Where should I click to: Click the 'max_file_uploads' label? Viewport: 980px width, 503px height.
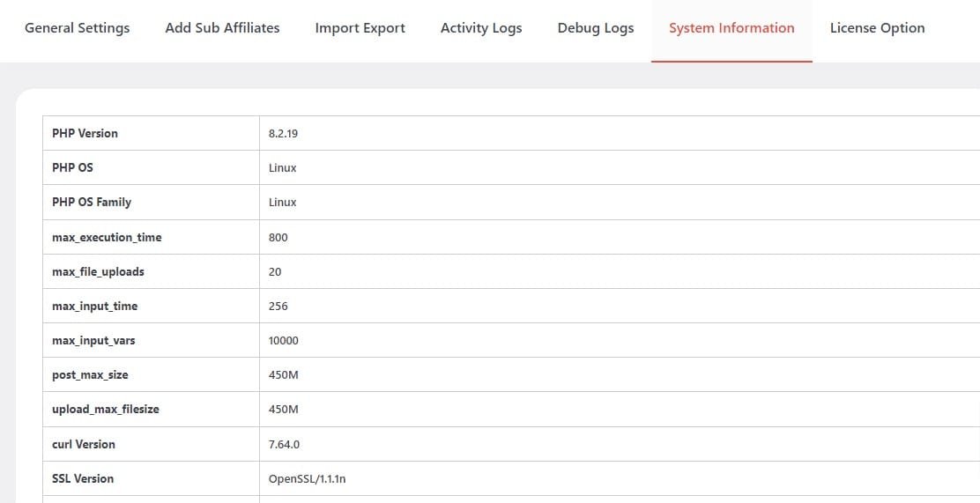[x=98, y=272]
